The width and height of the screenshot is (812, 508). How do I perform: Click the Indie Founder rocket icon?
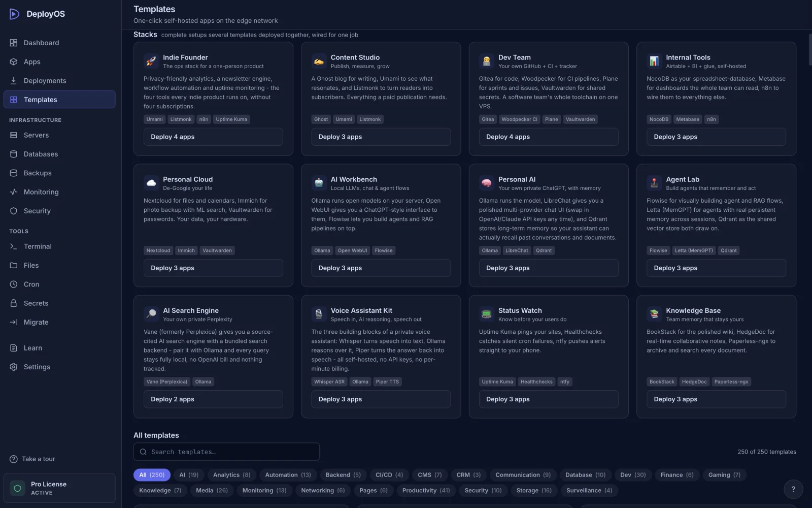(x=151, y=61)
